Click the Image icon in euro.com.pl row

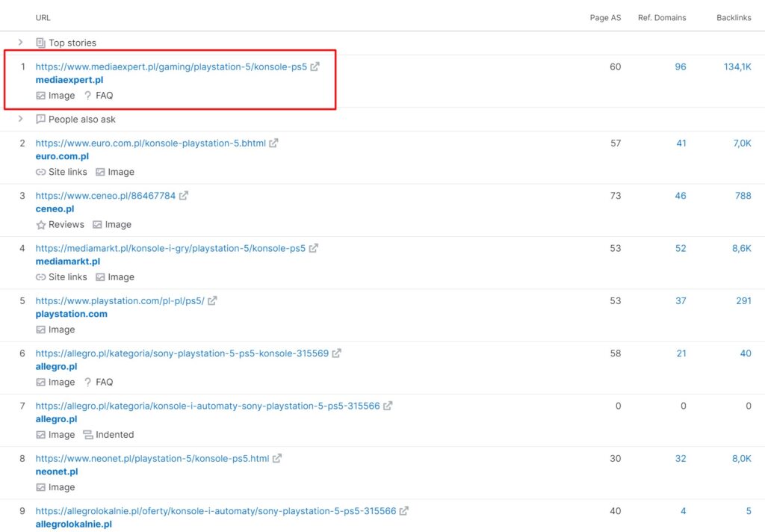100,173
